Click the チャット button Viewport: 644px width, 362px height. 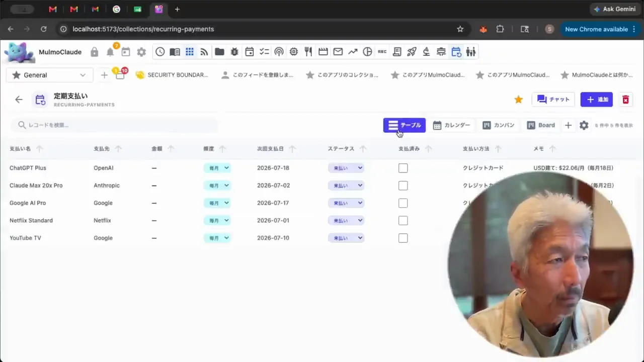(x=553, y=100)
